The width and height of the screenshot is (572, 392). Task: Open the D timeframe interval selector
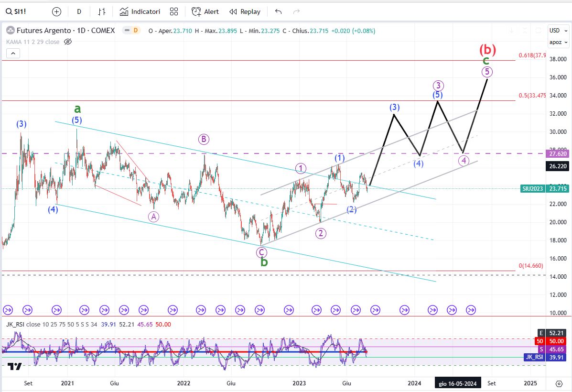click(x=79, y=11)
